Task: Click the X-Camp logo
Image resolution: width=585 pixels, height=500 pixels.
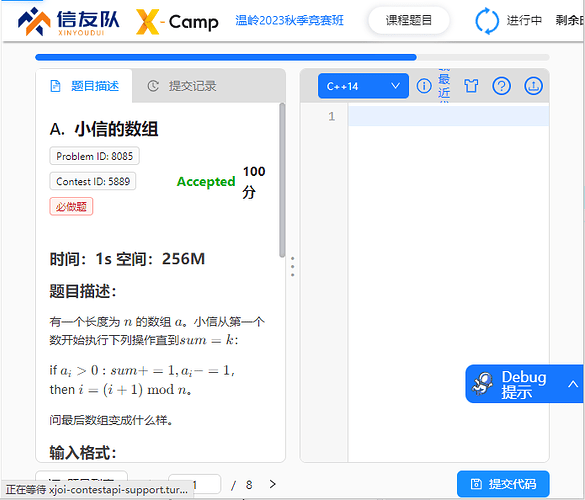Action: pos(177,22)
